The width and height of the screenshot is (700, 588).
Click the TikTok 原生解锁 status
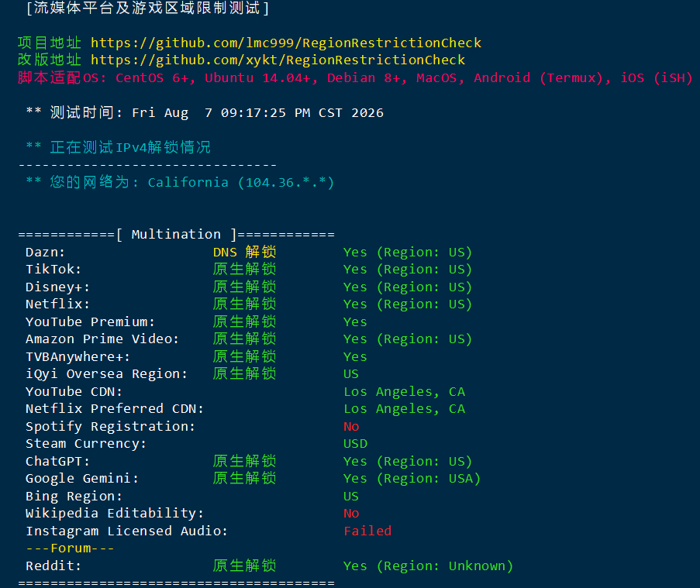coord(245,269)
